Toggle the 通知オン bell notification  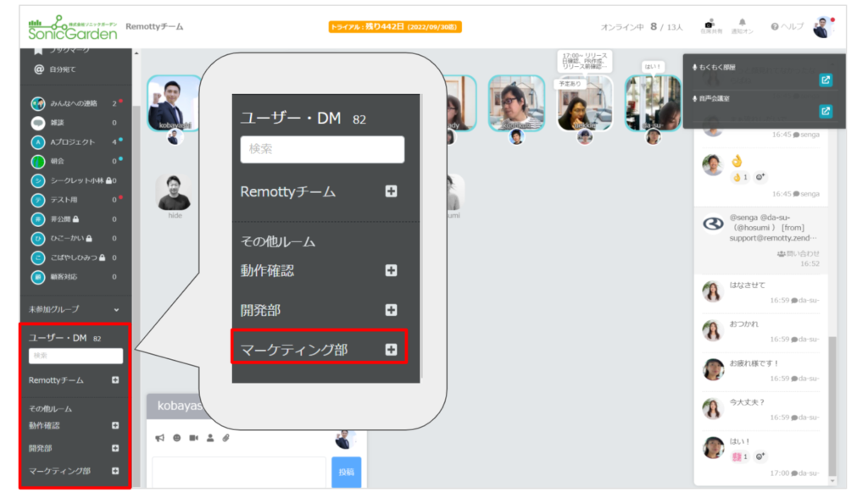(x=742, y=26)
